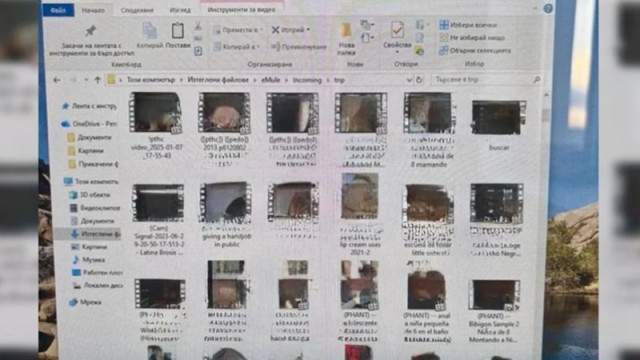
Task: Open Работен плот in sidebar
Action: (97, 273)
